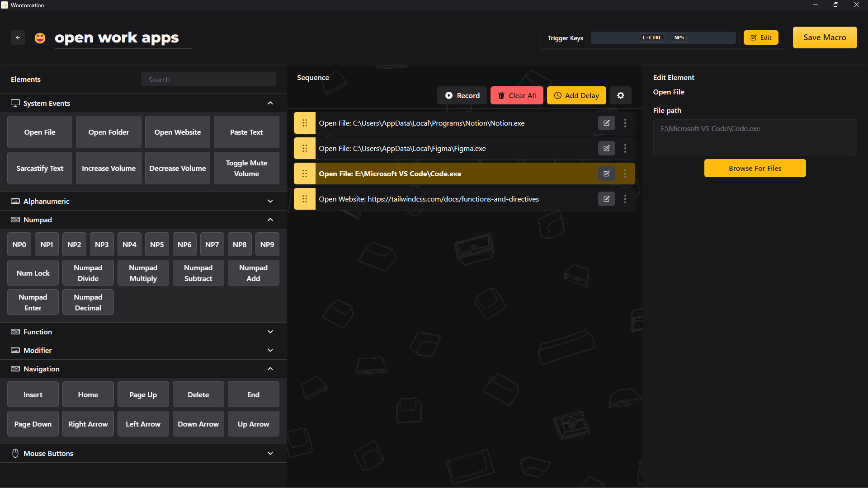Open three-dot menu for Notion.exe row

625,123
